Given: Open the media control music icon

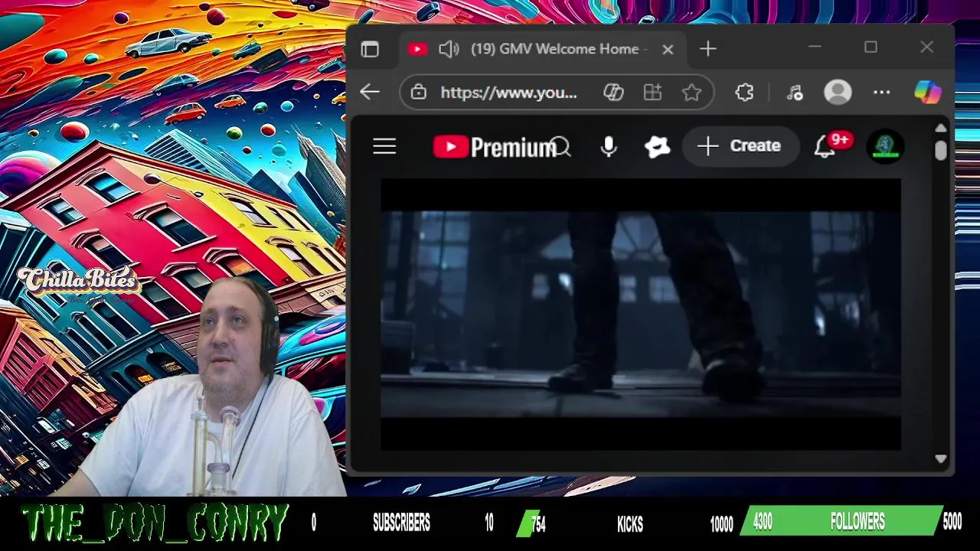Looking at the screenshot, I should pos(795,93).
